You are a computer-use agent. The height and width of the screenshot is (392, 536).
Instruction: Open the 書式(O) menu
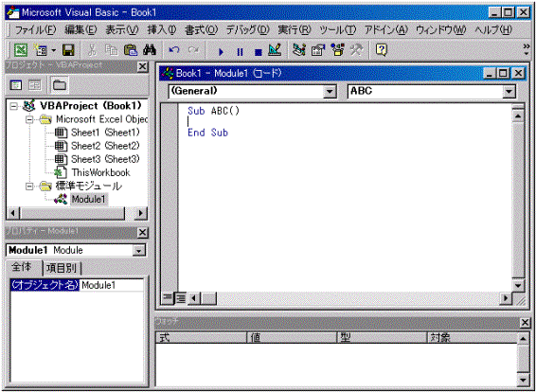[x=201, y=30]
